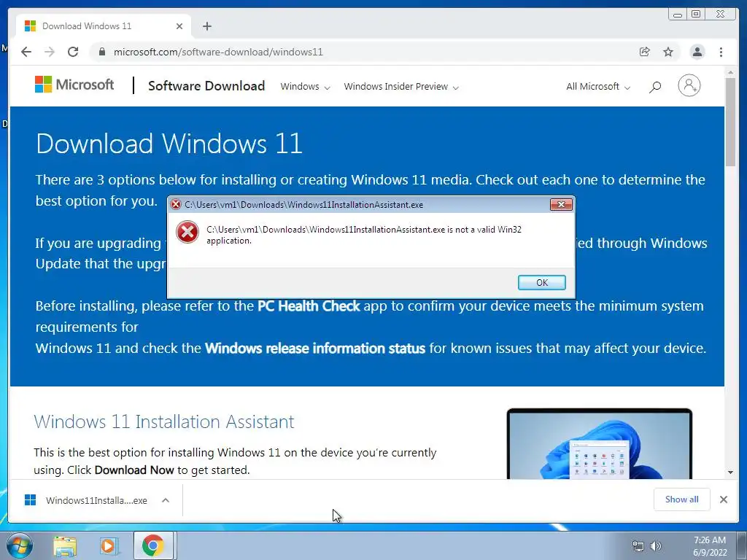Screen dimensions: 747x560
Task: Click the browser forward arrow
Action: [50, 52]
